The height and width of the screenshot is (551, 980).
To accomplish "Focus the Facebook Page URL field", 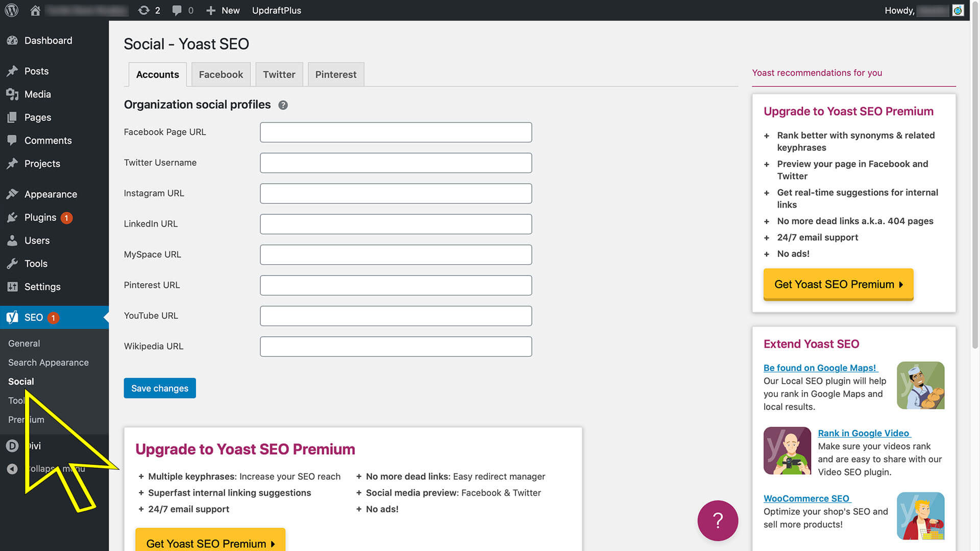I will pyautogui.click(x=396, y=132).
